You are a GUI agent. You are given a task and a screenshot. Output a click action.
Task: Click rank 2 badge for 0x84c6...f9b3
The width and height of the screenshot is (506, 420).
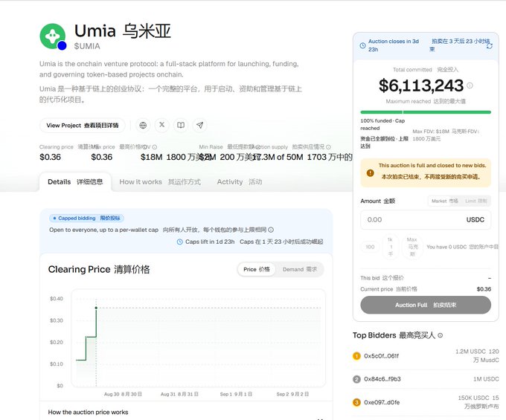click(x=356, y=379)
